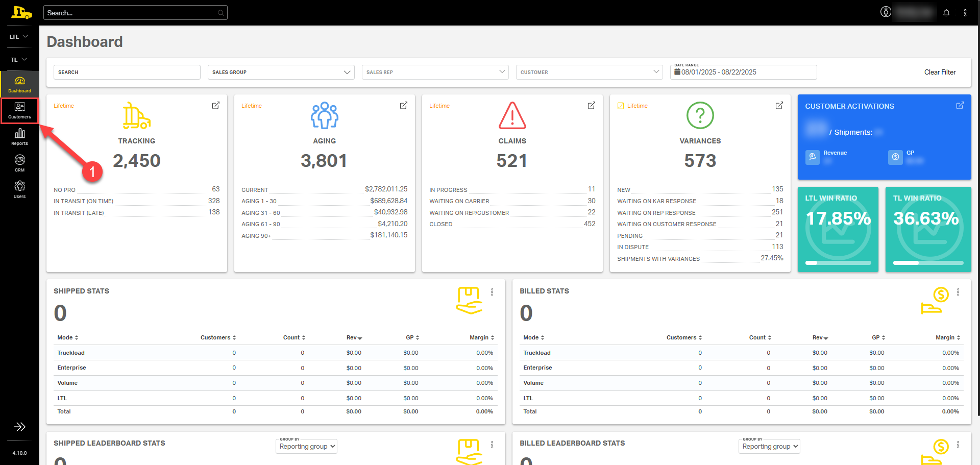Open the Sales Group dropdown
Screen dimensions: 980x465
pos(281,72)
